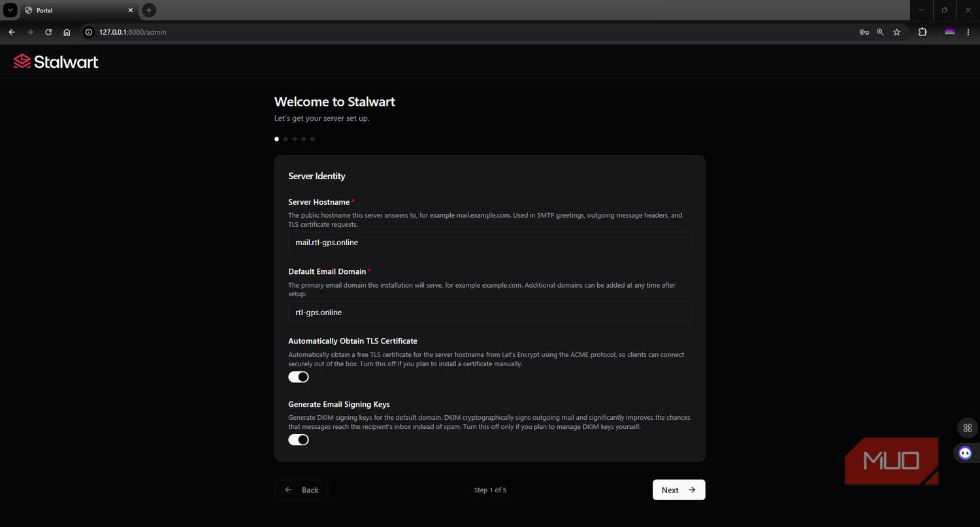
Task: Open the saved passwords key icon
Action: (864, 32)
